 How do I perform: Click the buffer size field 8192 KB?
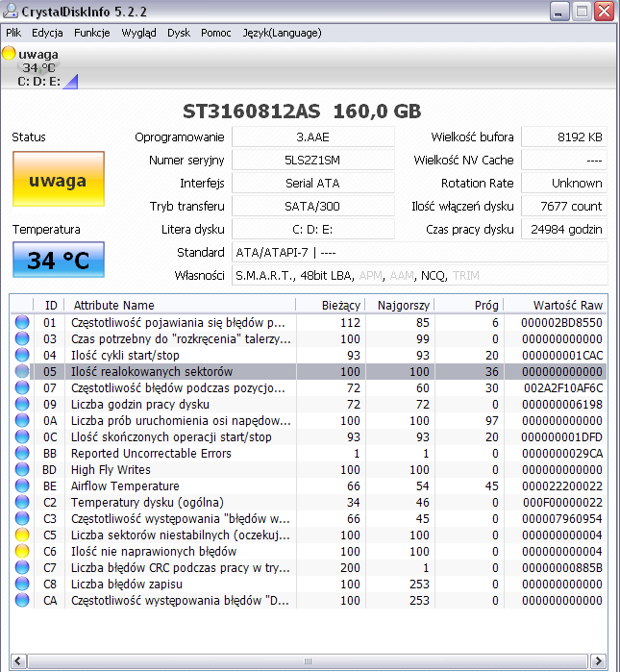(564, 137)
